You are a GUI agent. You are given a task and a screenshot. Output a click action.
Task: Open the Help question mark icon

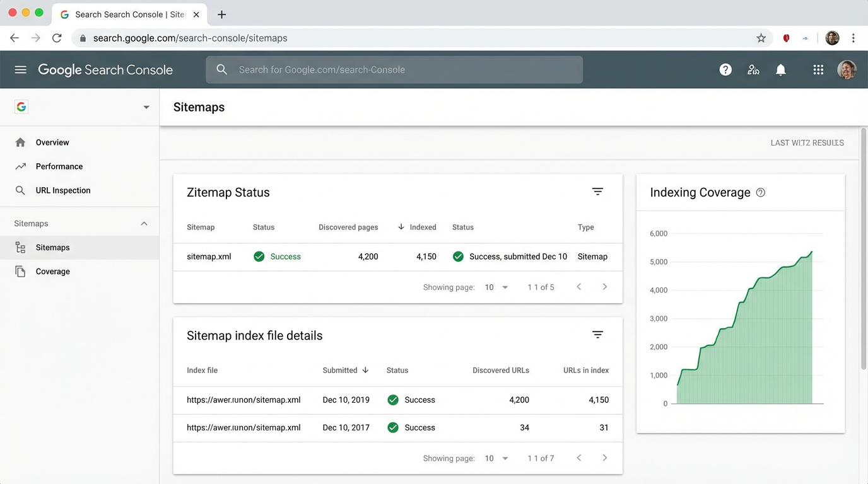(725, 69)
